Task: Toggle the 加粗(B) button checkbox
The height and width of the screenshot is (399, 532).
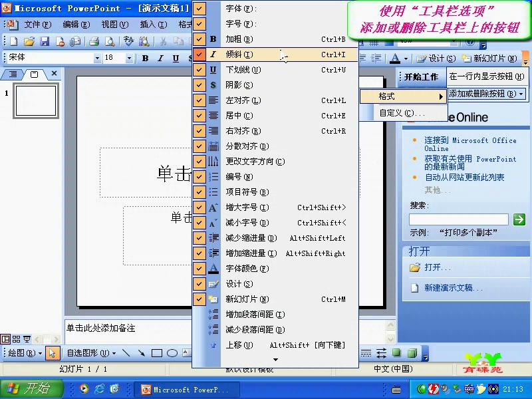Action: (199, 39)
